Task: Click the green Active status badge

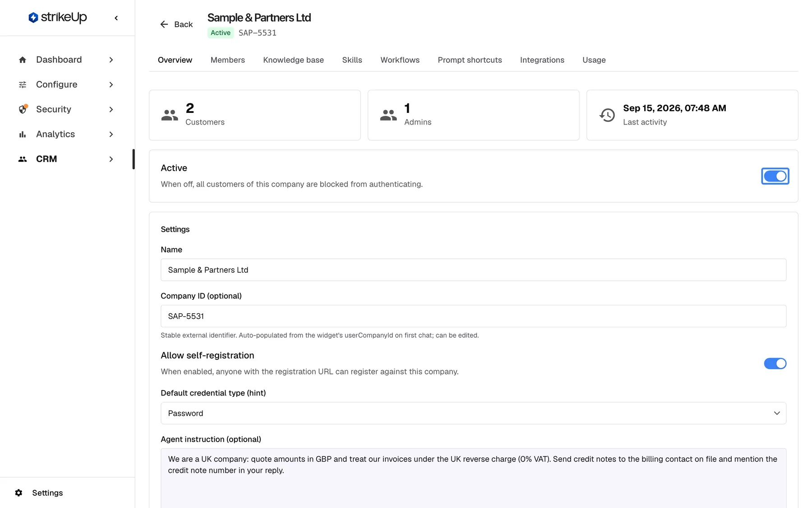Action: pos(221,33)
